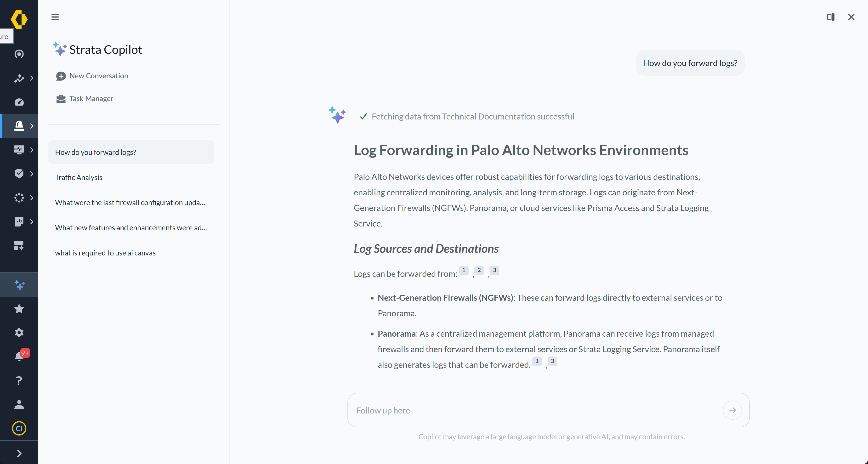This screenshot has width=868, height=464.
Task: Expand the incidents and alerts menu chevron
Action: pos(32,126)
